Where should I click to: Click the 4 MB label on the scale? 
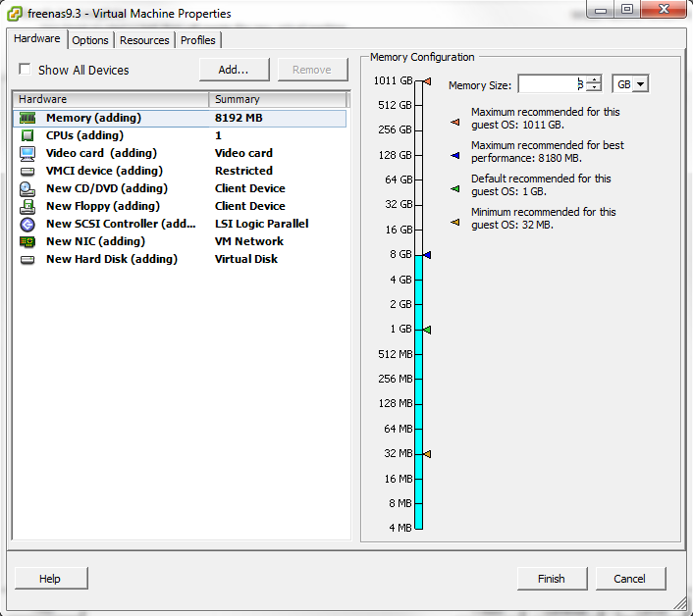click(x=400, y=528)
